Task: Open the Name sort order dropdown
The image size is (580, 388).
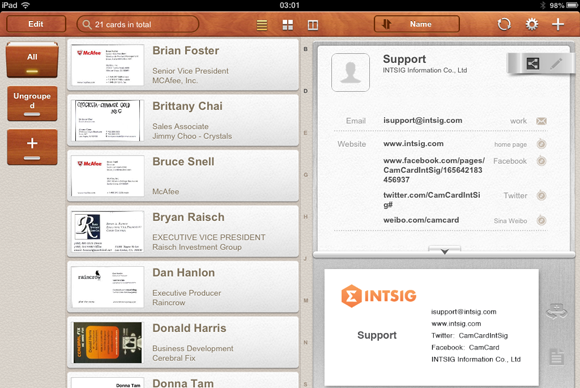Action: point(417,24)
